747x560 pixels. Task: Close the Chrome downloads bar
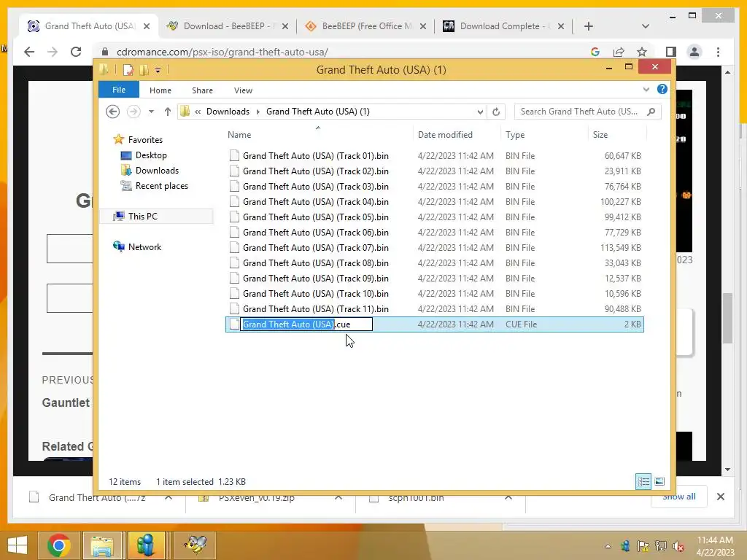[x=720, y=497]
